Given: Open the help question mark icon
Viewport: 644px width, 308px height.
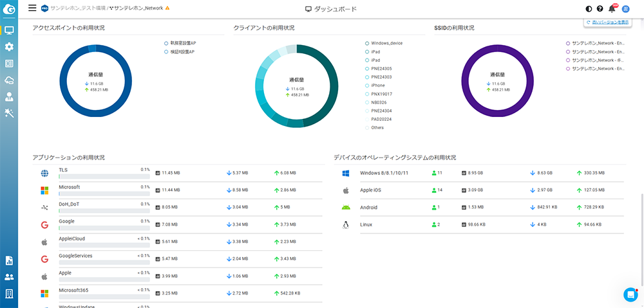Looking at the screenshot, I should pyautogui.click(x=600, y=8).
